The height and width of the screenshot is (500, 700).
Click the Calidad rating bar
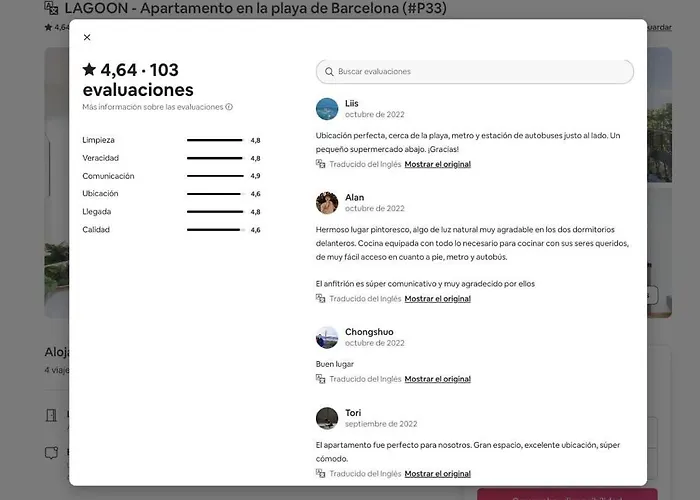pyautogui.click(x=216, y=230)
